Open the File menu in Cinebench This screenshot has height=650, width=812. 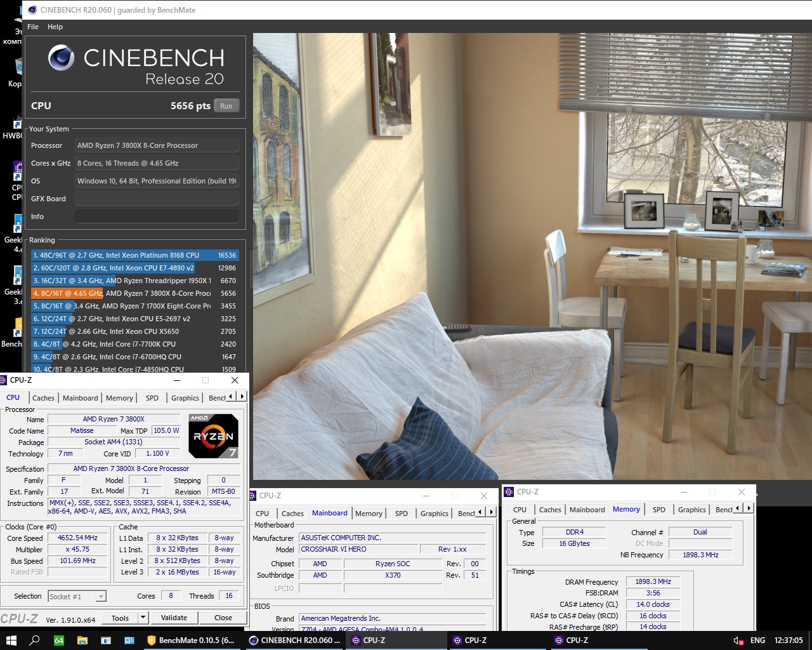(x=33, y=27)
